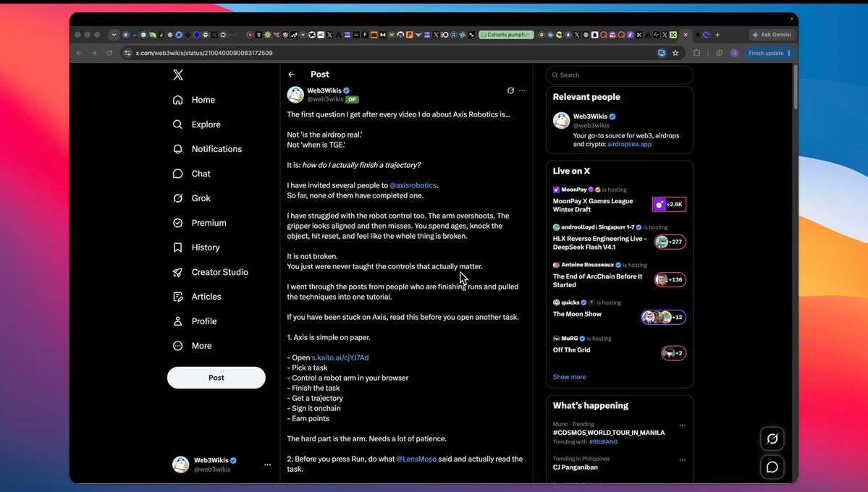Reload the page in the browser
Screen dimensions: 868x492
109,53
